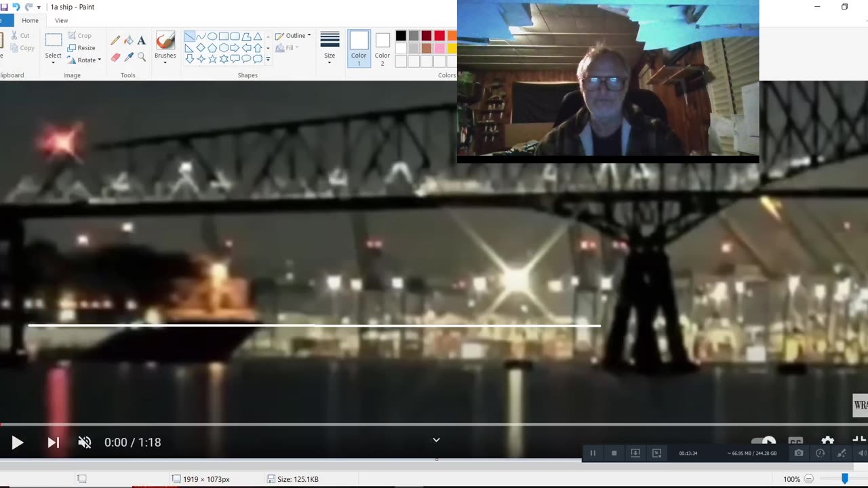The width and height of the screenshot is (868, 488).
Task: Click the video progress bar
Action: pyautogui.click(x=434, y=424)
